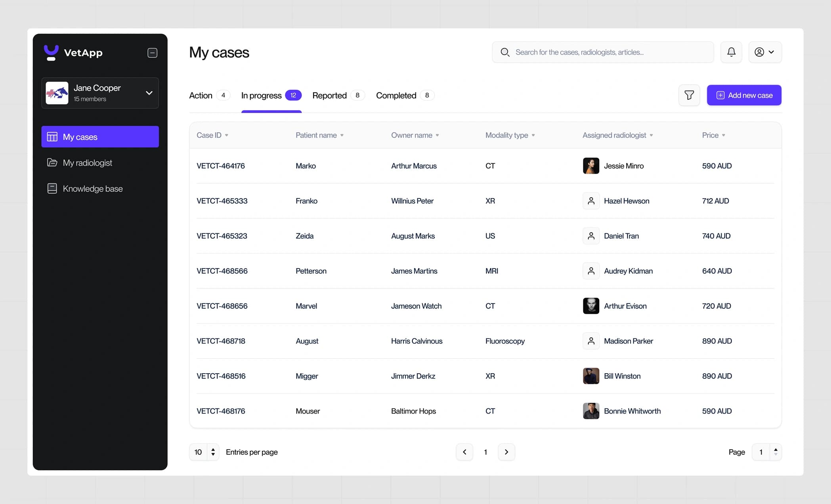Open notifications bell
This screenshot has width=831, height=504.
click(x=731, y=52)
